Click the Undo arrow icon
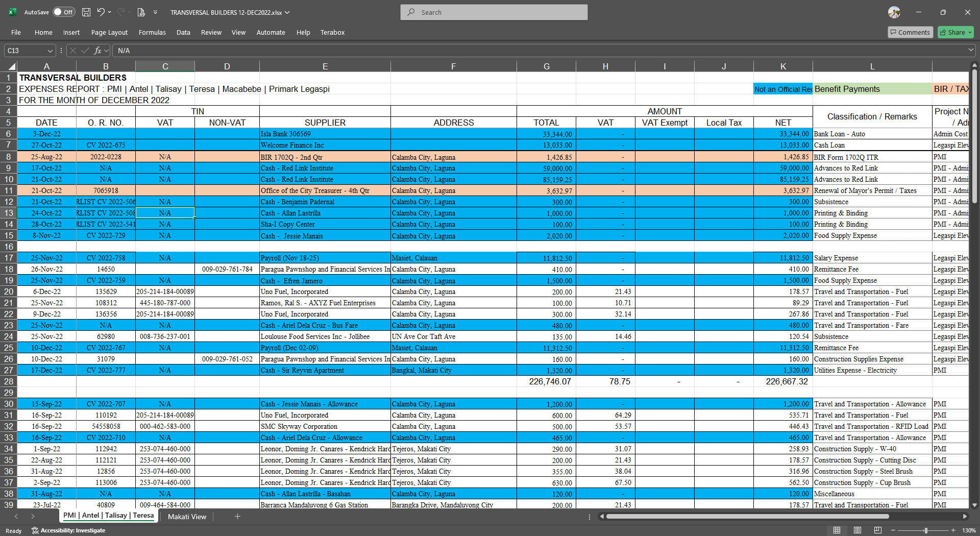The height and width of the screenshot is (536, 980). coord(101,12)
